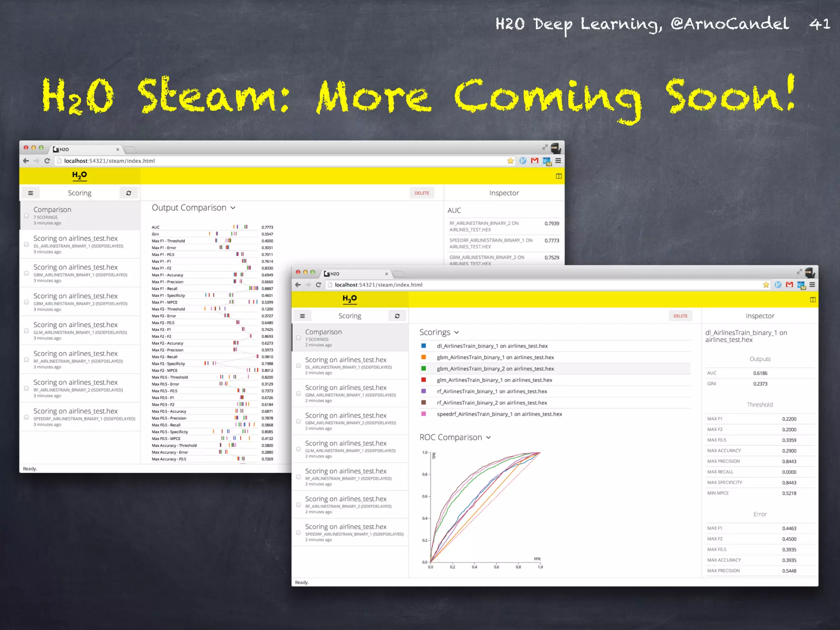Select rf_AirlinesTrain_binary_1 row in Scorings list
This screenshot has width=840, height=630.
(555, 392)
